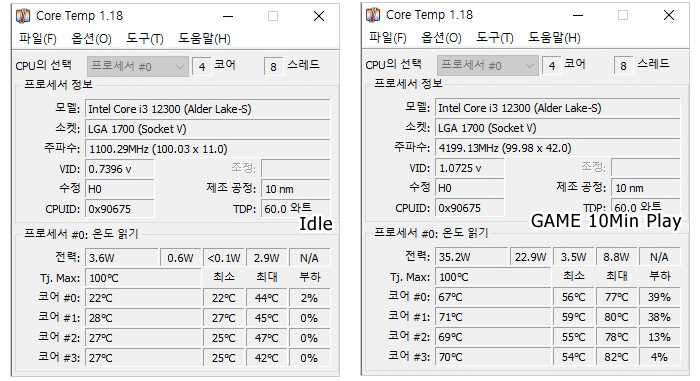This screenshot has width=700, height=381.
Task: Minimize the right Core Temp window
Action: click(x=578, y=16)
